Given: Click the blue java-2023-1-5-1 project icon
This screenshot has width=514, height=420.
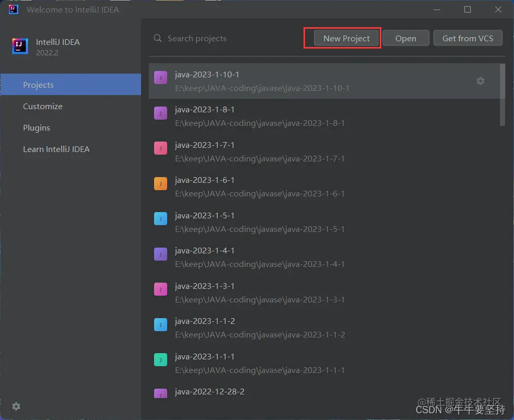Looking at the screenshot, I should click(x=161, y=219).
